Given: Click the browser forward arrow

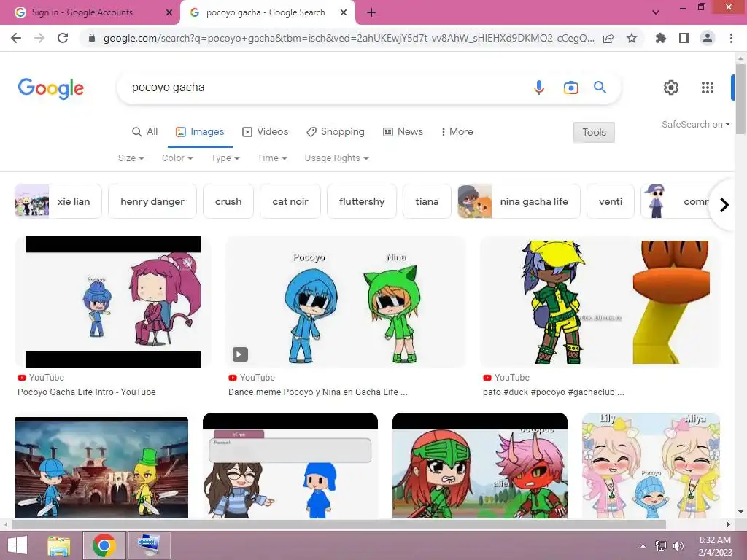Looking at the screenshot, I should coord(39,38).
